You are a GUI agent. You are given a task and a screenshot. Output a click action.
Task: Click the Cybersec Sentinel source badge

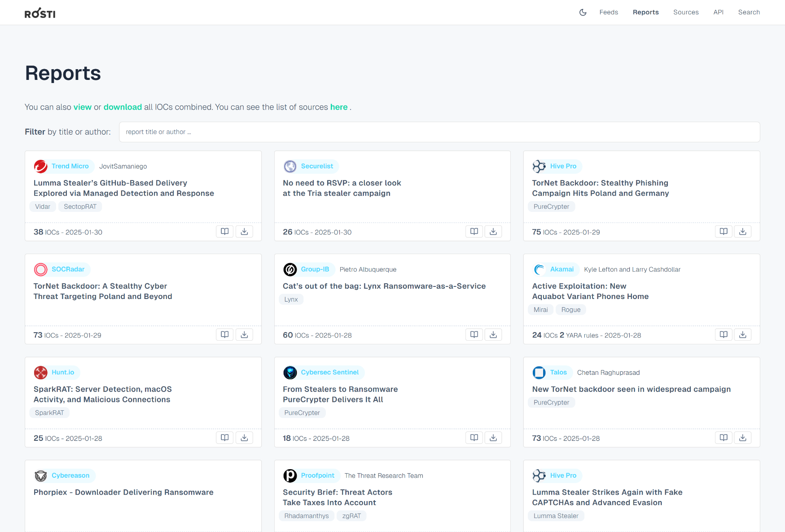coord(324,373)
